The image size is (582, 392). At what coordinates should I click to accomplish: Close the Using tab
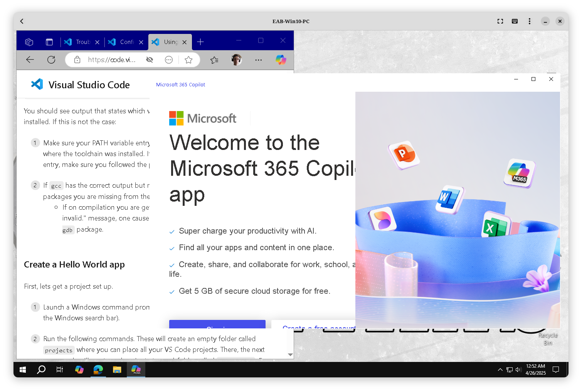tap(185, 42)
